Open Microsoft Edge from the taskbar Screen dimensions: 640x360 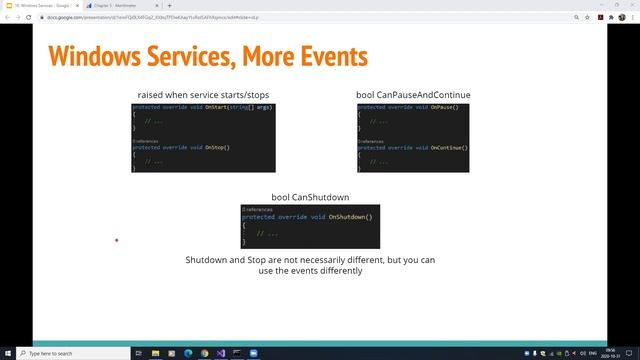(x=188, y=353)
